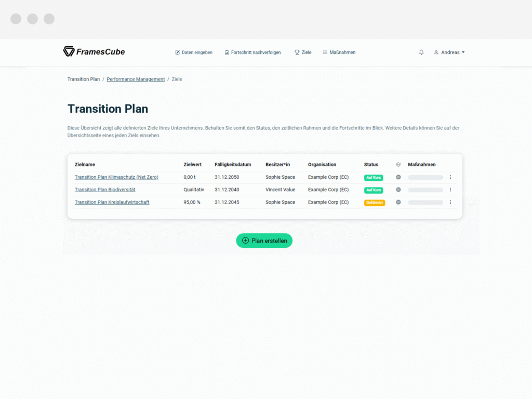
Task: Click the x-circle icon in the Biodiversität row
Action: pyautogui.click(x=398, y=190)
